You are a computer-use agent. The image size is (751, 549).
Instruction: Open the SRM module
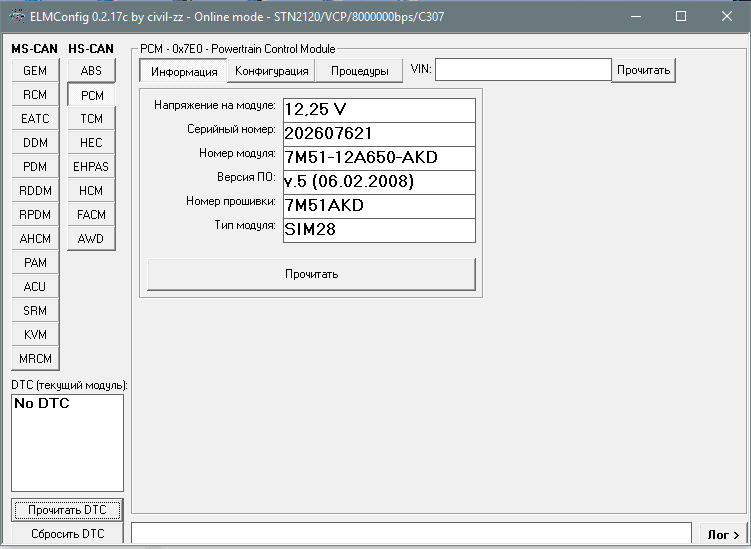click(x=35, y=310)
